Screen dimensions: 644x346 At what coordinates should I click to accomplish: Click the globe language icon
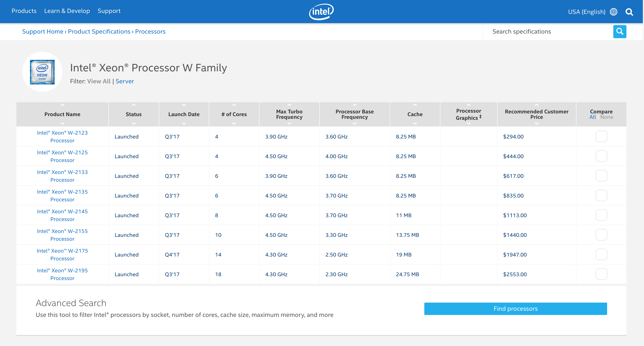pos(613,12)
